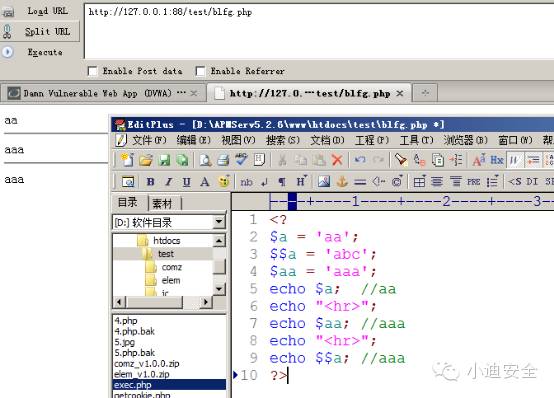Viewport: 554px width, 398px height.
Task: Save the file with the floppy icon
Action: [x=164, y=160]
